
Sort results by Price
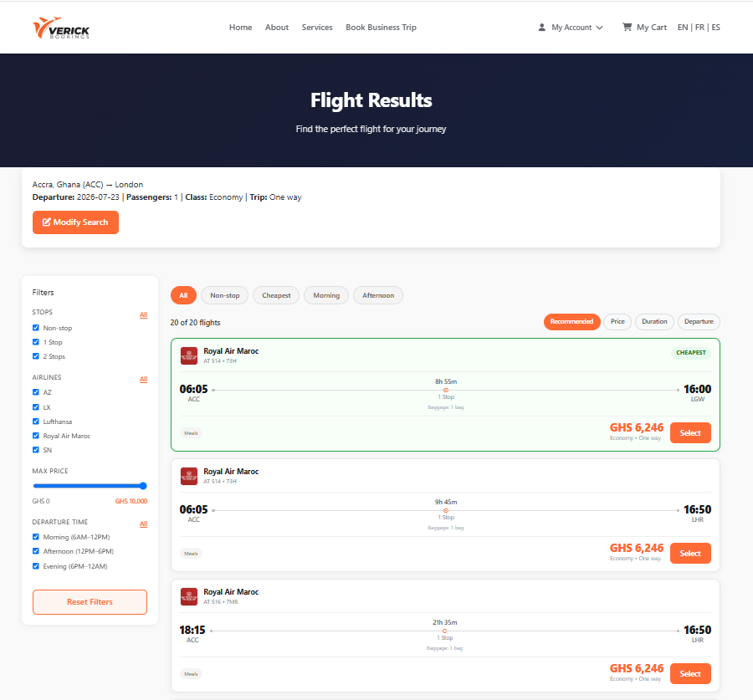617,322
